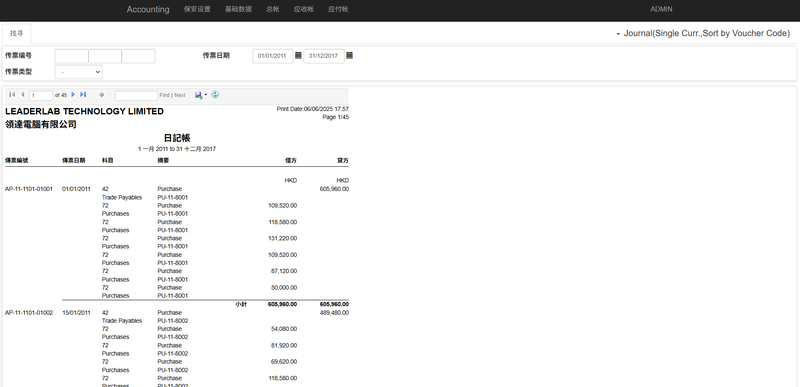The width and height of the screenshot is (800, 387).
Task: Click the second 传票编号 input box
Action: coord(105,56)
